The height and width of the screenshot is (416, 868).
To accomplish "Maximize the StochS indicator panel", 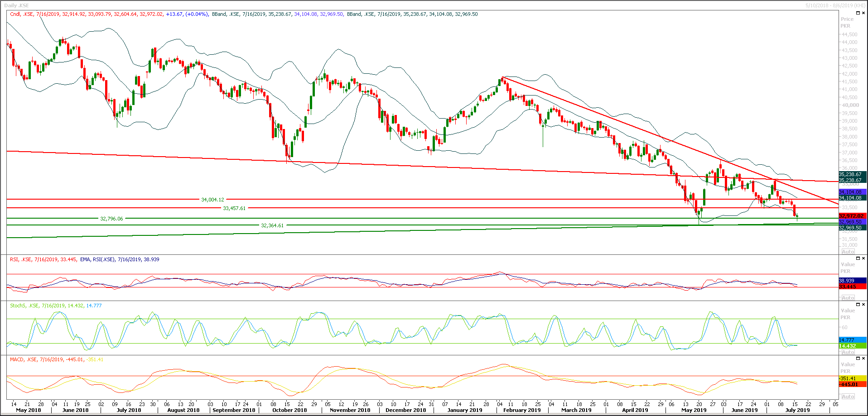I will point(858,305).
